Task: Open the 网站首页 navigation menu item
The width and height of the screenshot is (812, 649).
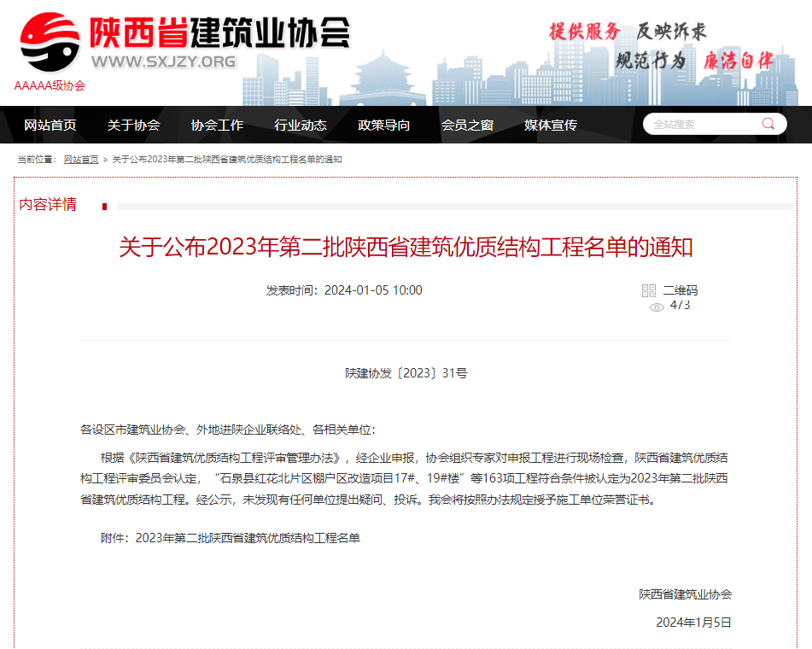Action: (x=50, y=125)
